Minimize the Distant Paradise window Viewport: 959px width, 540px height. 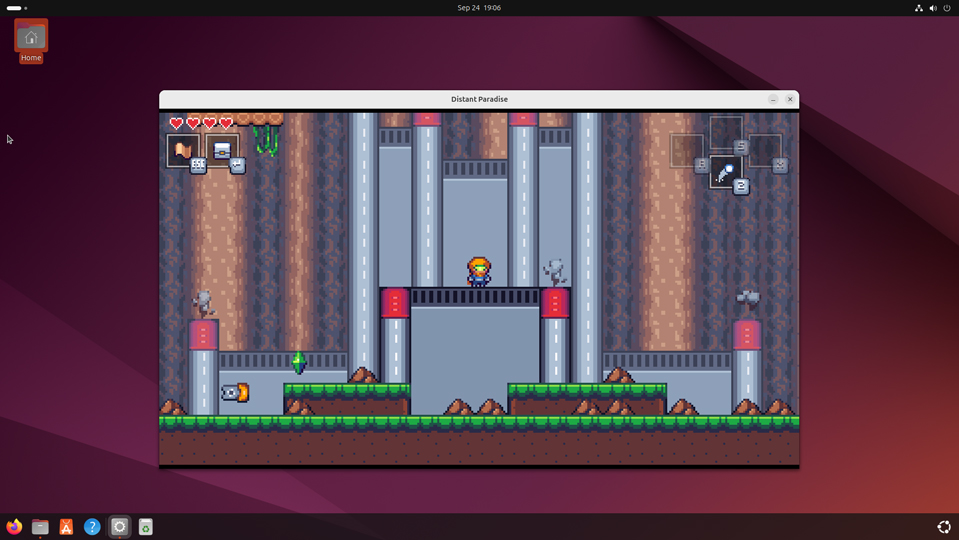click(773, 99)
